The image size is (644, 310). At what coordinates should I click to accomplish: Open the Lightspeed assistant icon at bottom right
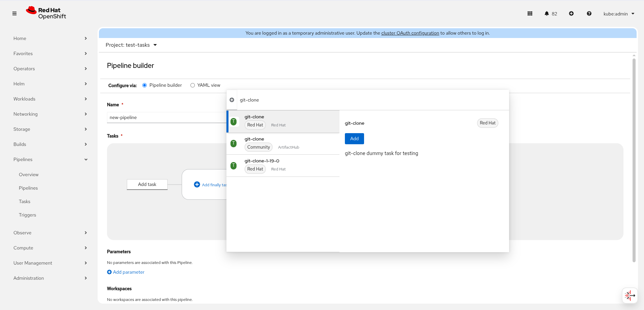click(x=630, y=296)
